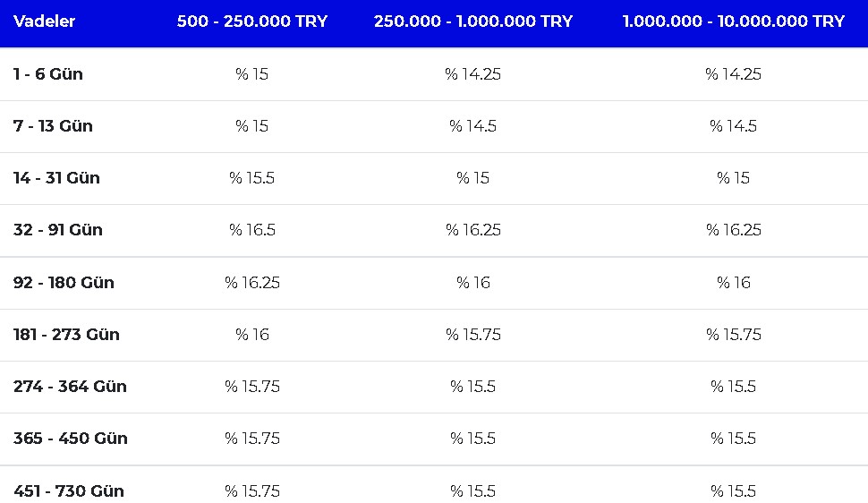Image resolution: width=868 pixels, height=503 pixels.
Task: Choose the 92 - 180 Gün row label
Action: pyautogui.click(x=64, y=283)
